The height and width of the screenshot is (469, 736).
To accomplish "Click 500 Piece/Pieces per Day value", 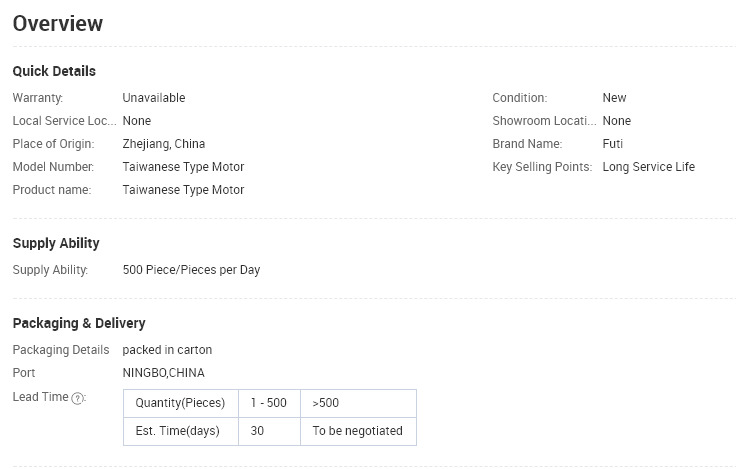I will (192, 270).
